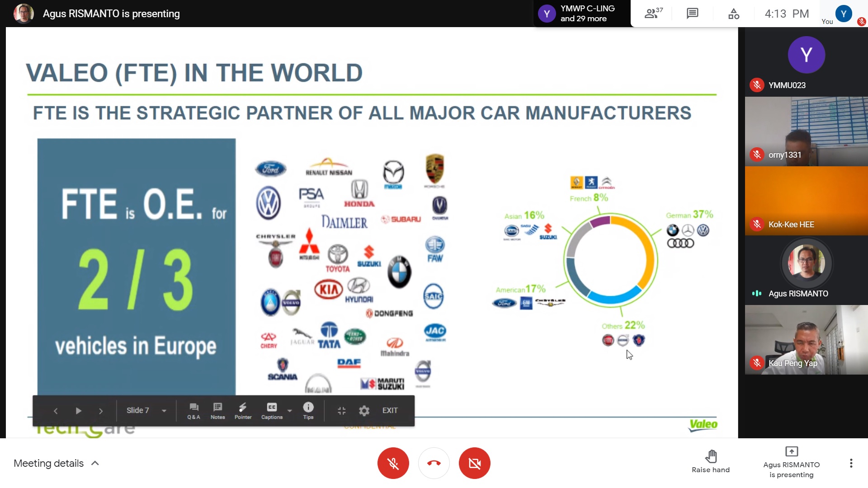868x488 pixels.
Task: Click muted mic icon beside orny1331
Action: [x=757, y=155]
